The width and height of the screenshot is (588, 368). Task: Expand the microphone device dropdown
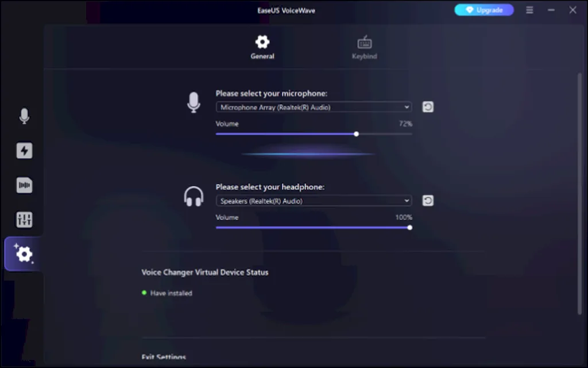pyautogui.click(x=314, y=107)
